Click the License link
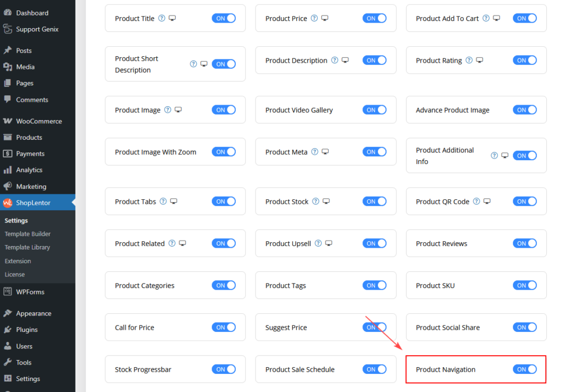This screenshot has height=392, width=564. (16, 274)
